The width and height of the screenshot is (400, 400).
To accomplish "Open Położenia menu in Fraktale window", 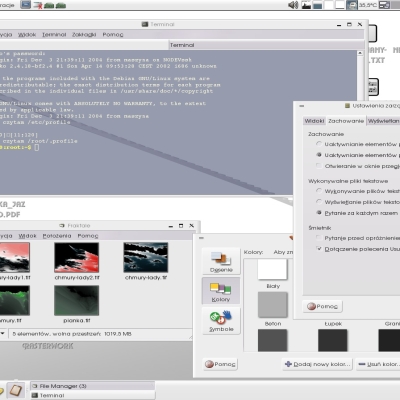I will pyautogui.click(x=57, y=236).
